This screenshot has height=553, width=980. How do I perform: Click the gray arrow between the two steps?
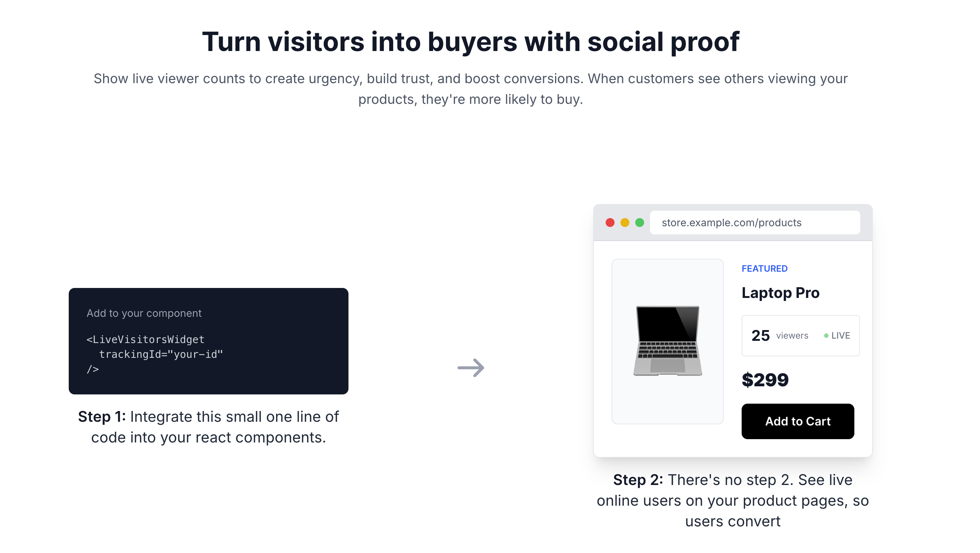pos(472,368)
